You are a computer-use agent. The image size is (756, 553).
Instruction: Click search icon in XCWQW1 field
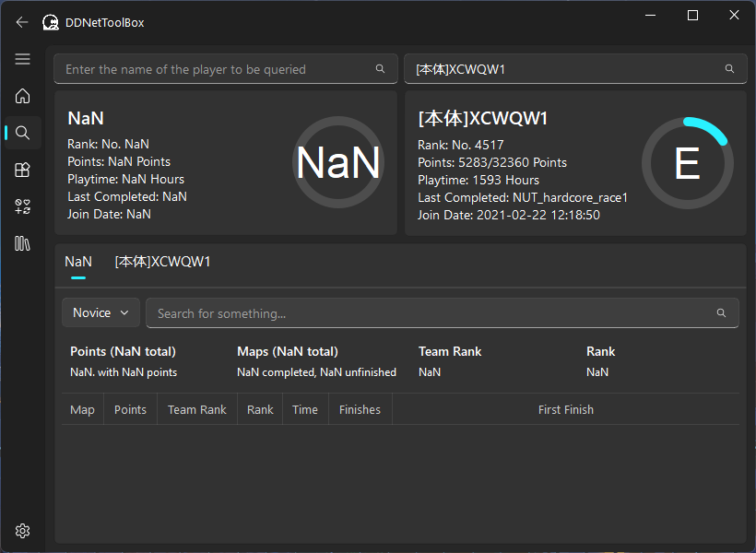(x=729, y=69)
